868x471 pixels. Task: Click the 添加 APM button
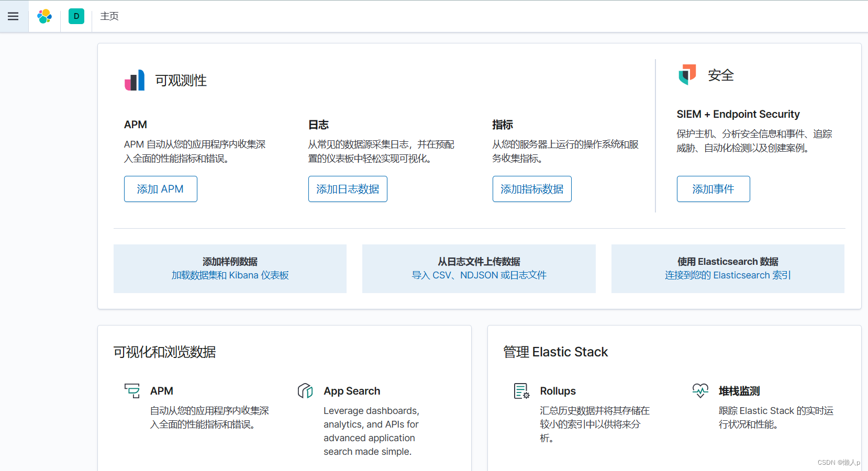point(161,189)
